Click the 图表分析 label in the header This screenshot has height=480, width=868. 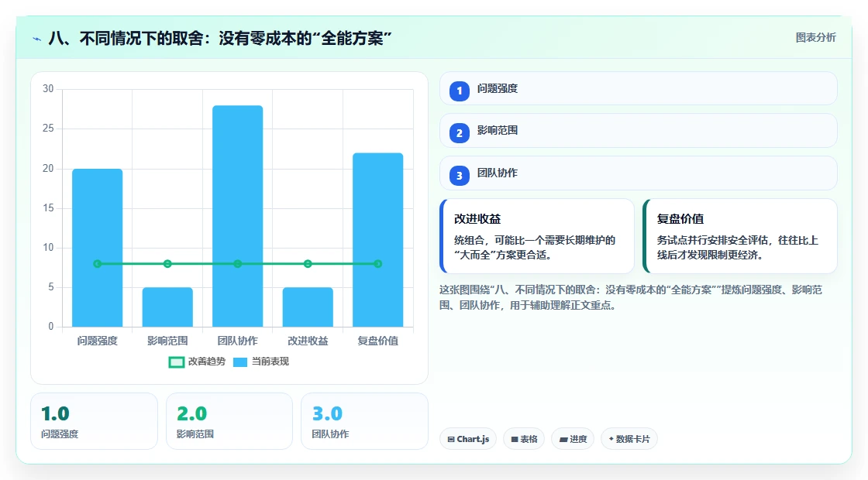pyautogui.click(x=816, y=38)
